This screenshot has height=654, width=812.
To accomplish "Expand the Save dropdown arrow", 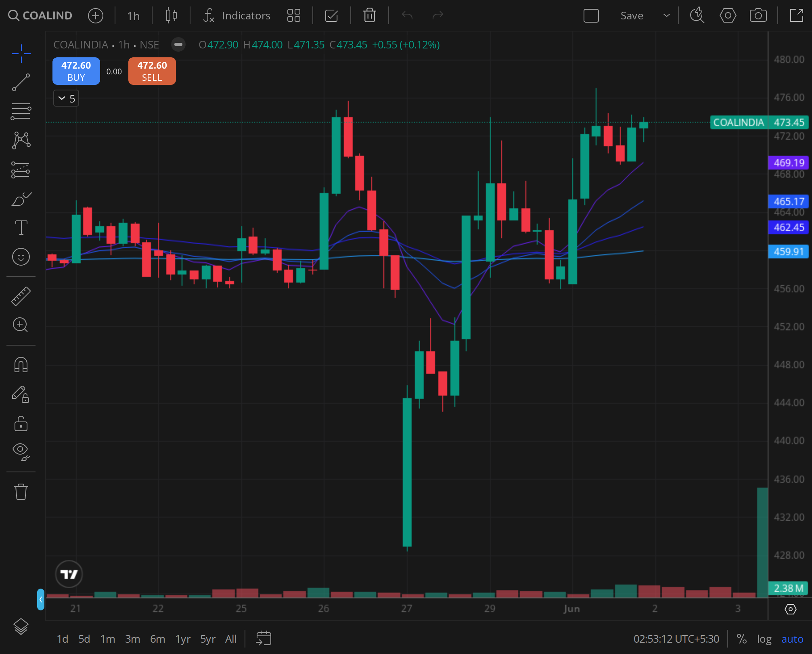I will tap(667, 16).
